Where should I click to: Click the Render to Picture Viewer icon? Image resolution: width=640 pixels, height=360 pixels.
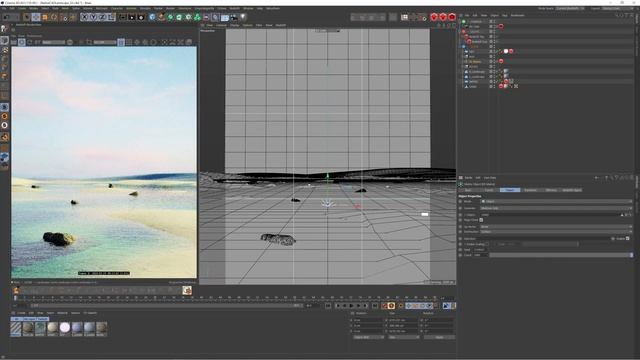coord(131,17)
